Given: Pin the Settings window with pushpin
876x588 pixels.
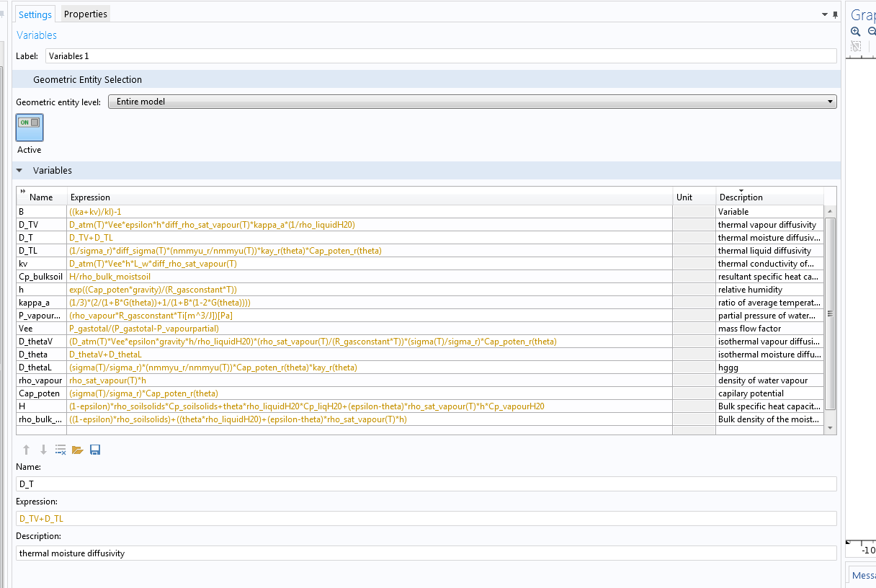Looking at the screenshot, I should [x=836, y=14].
